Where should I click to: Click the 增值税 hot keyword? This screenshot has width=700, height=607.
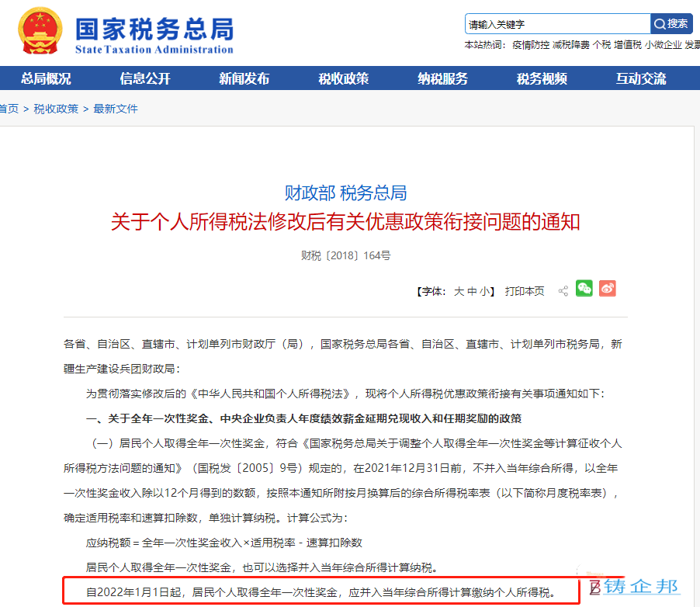point(627,45)
